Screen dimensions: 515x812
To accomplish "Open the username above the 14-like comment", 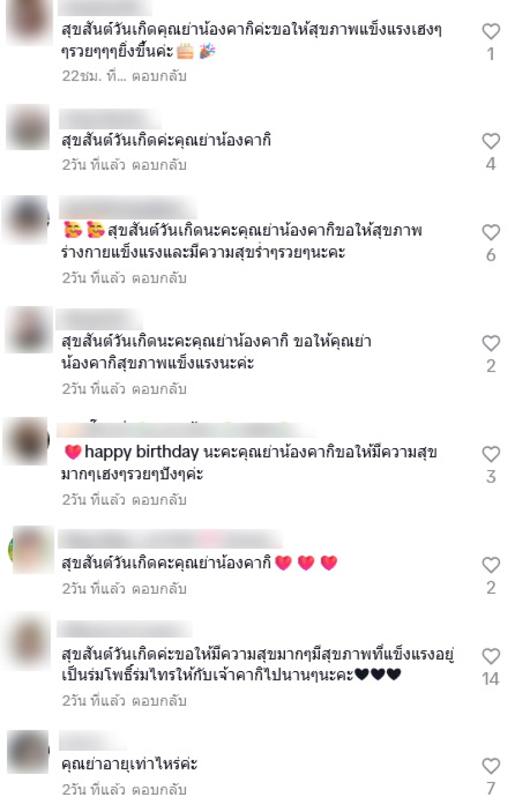I will click(125, 629).
